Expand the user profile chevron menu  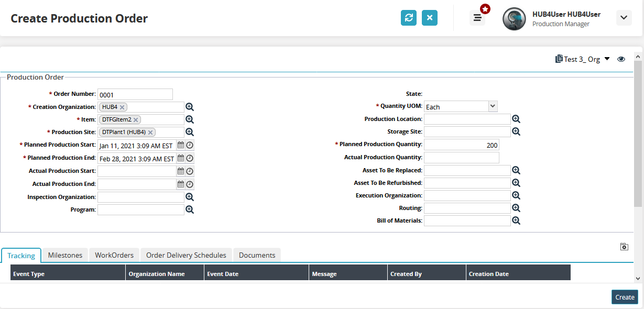click(x=624, y=18)
